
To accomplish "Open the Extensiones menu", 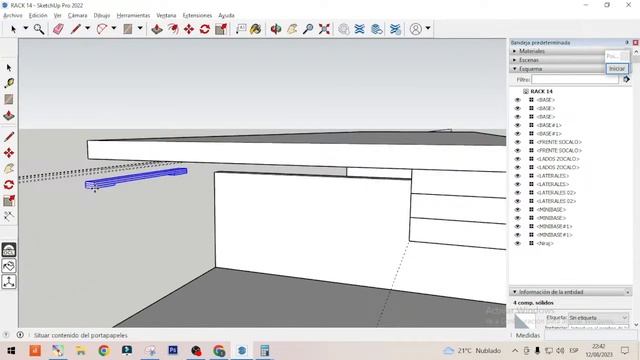I will (x=197, y=15).
